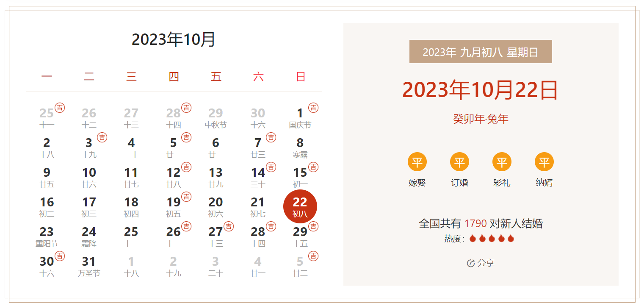
Task: Click the 吉 badge on November 5
Action: click(x=313, y=256)
